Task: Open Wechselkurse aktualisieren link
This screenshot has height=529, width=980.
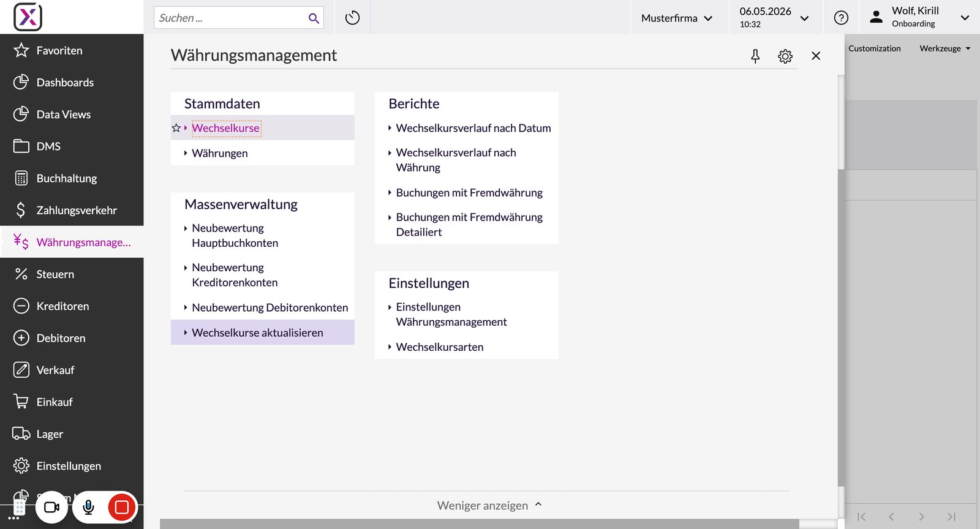Action: click(257, 332)
